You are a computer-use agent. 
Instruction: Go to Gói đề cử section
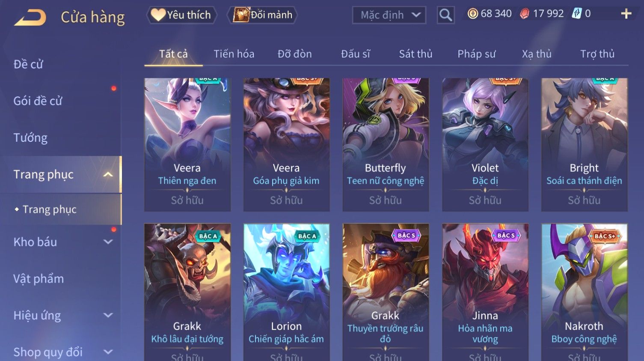click(x=38, y=101)
